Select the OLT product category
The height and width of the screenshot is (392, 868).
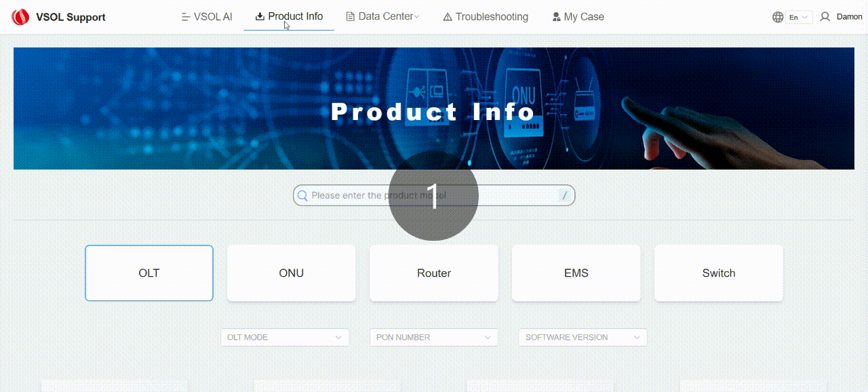[149, 273]
